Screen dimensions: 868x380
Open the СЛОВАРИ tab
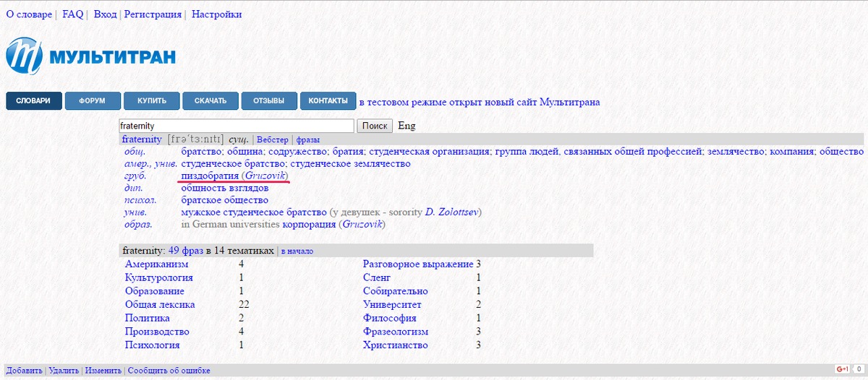click(33, 100)
